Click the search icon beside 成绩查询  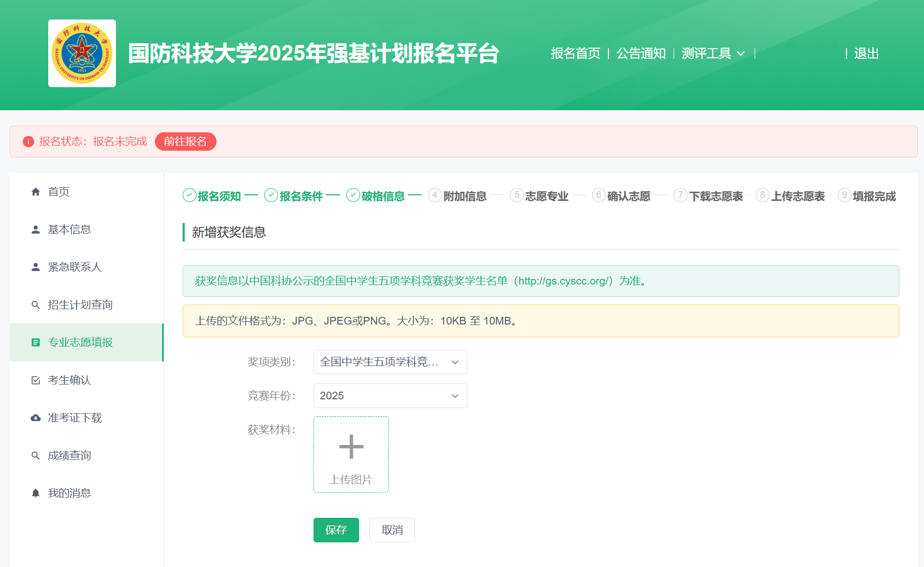pos(35,455)
